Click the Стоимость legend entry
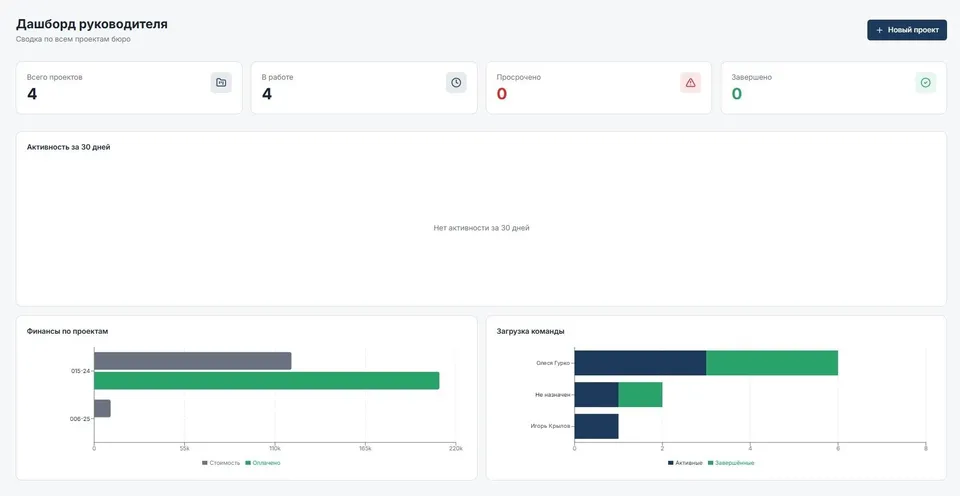 click(x=221, y=463)
